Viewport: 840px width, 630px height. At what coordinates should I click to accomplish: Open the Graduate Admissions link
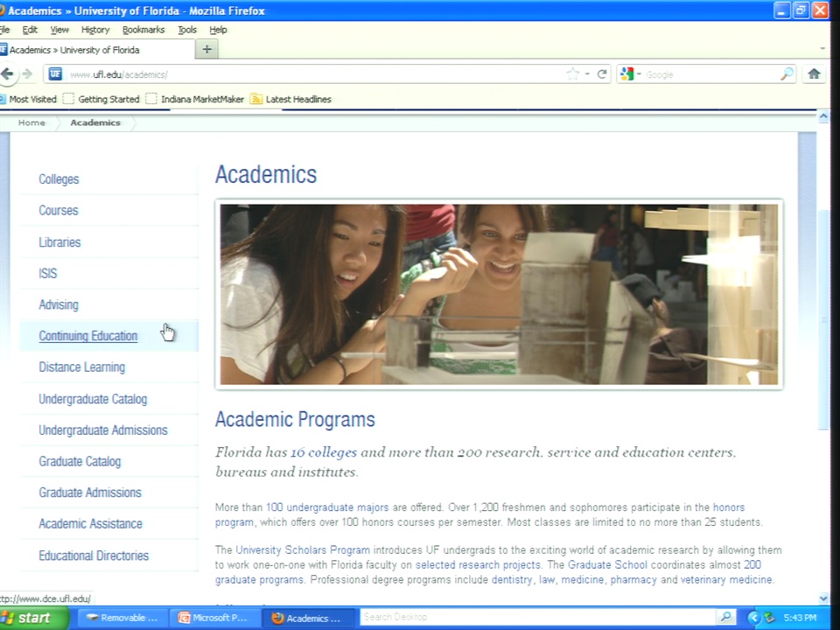click(x=90, y=493)
